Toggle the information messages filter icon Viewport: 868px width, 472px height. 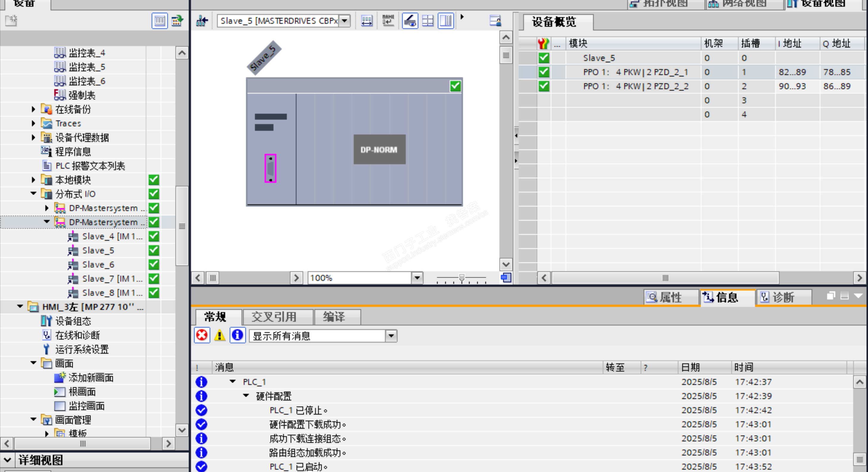[238, 335]
